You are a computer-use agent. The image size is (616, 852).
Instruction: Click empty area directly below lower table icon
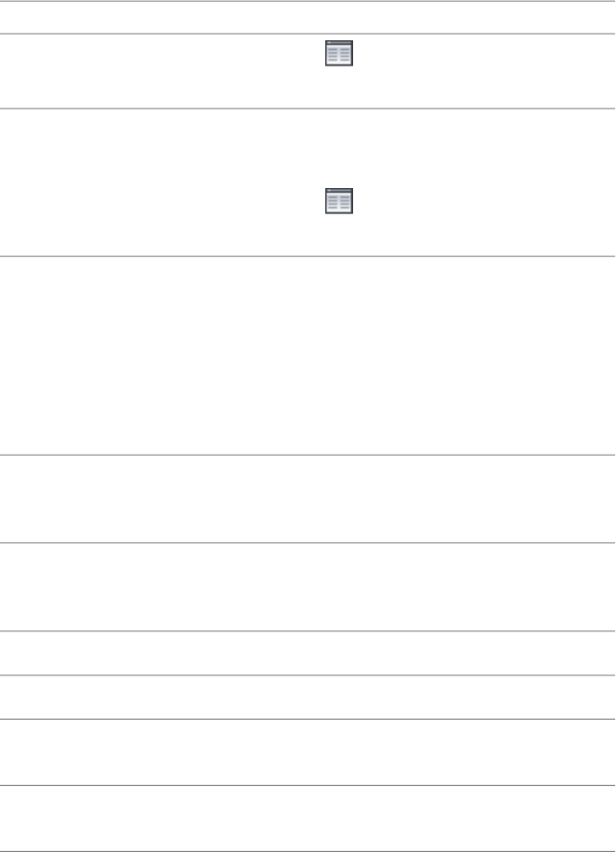(x=340, y=236)
